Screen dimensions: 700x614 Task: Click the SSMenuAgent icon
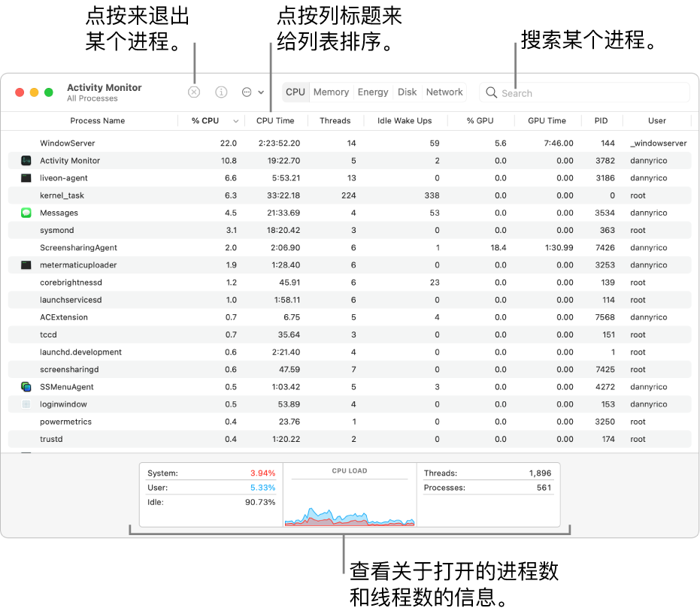(x=26, y=386)
